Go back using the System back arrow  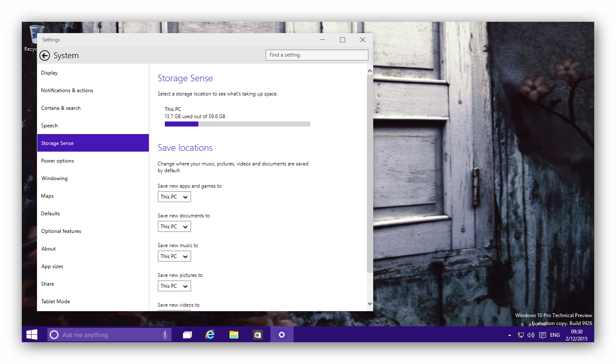click(x=44, y=56)
